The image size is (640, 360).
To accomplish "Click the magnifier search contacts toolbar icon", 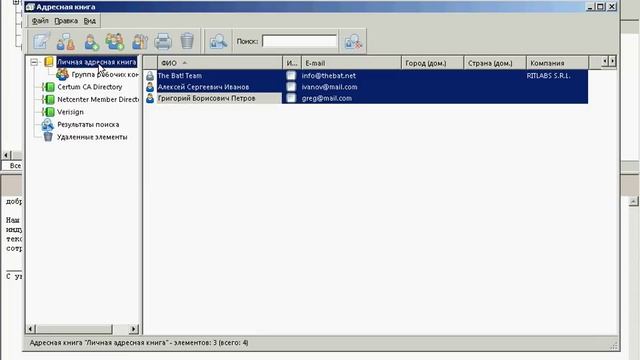I will click(x=218, y=41).
